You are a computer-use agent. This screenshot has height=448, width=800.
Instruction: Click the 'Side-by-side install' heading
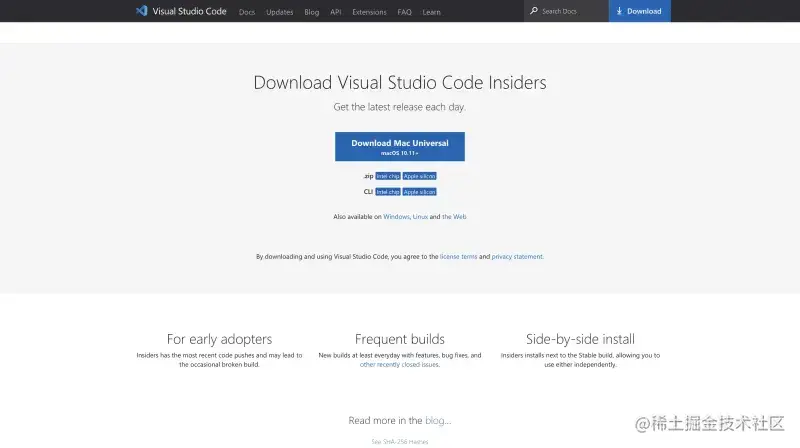(x=580, y=339)
